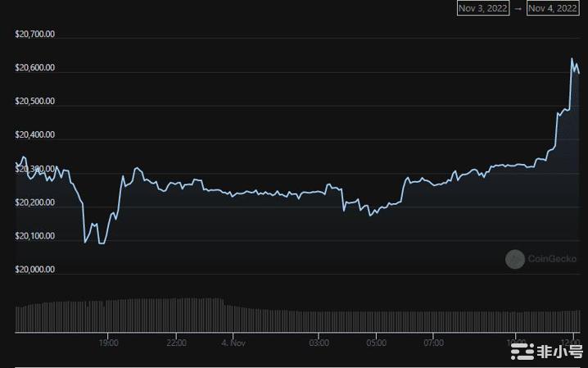
Task: Click the 03:00 time axis label
Action: pos(319,342)
